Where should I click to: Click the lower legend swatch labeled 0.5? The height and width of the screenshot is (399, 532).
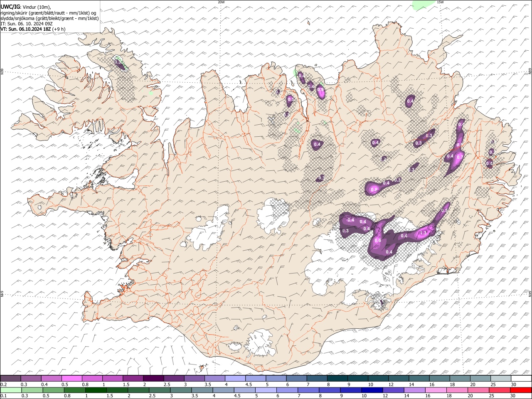click(53, 390)
